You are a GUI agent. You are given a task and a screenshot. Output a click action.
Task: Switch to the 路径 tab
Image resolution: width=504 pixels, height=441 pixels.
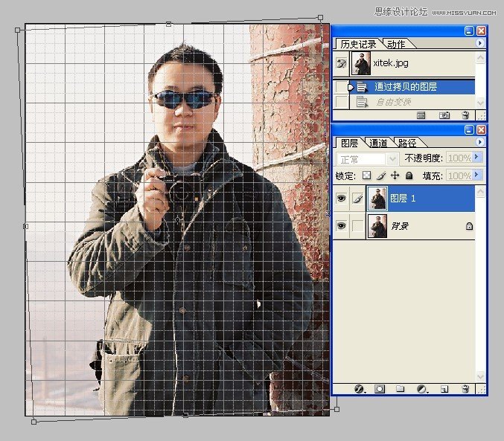pos(407,143)
